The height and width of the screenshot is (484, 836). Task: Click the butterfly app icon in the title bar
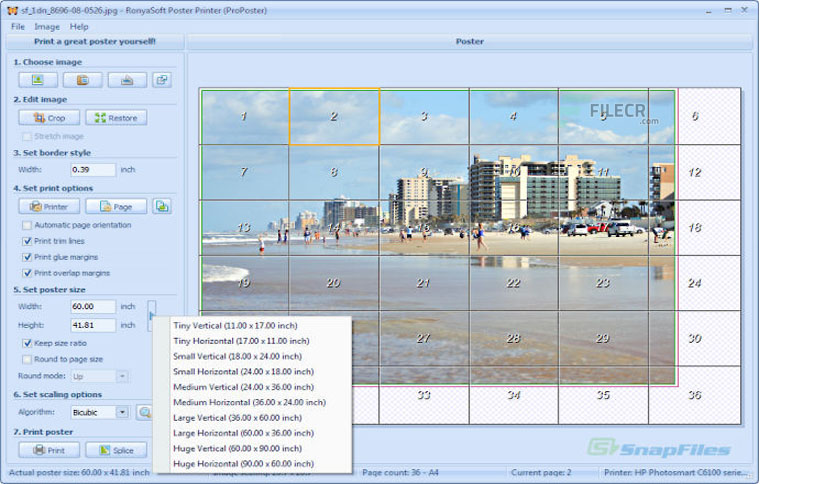point(12,10)
